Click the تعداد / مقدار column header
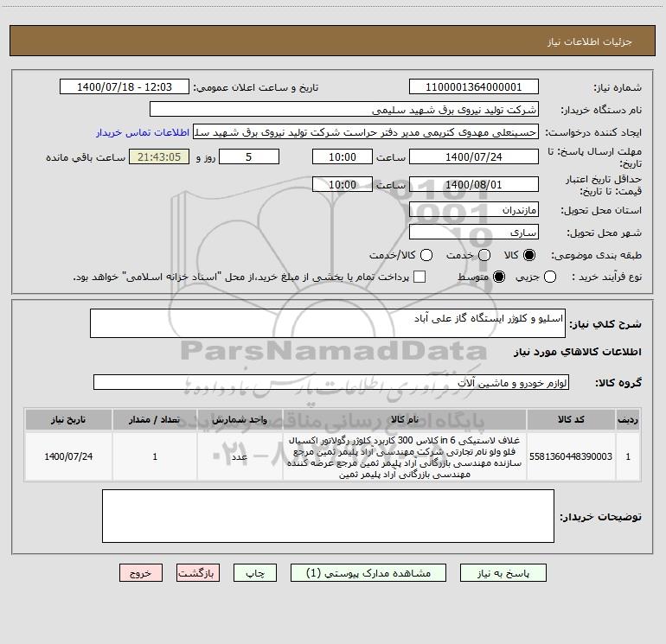 click(155, 420)
